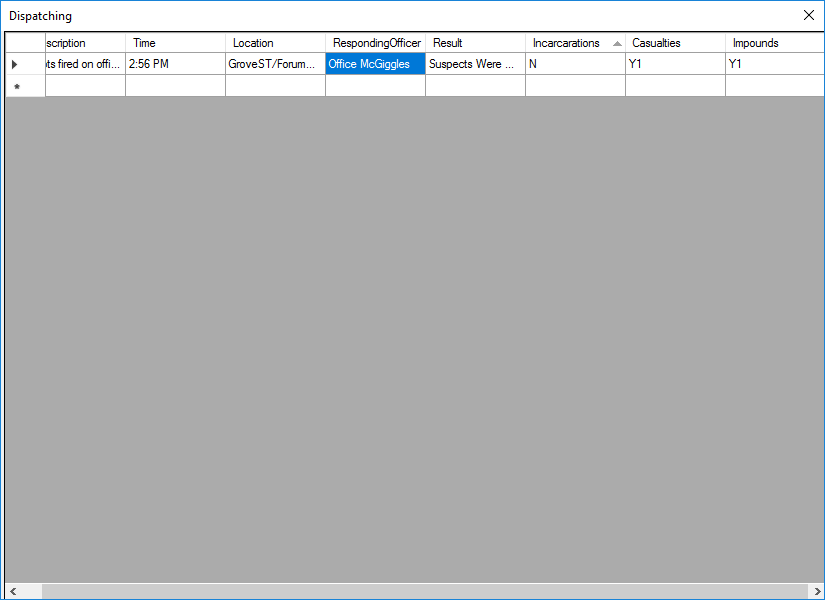825x600 pixels.
Task: Select the 'Suspects Were ...' result cell
Action: (x=475, y=64)
